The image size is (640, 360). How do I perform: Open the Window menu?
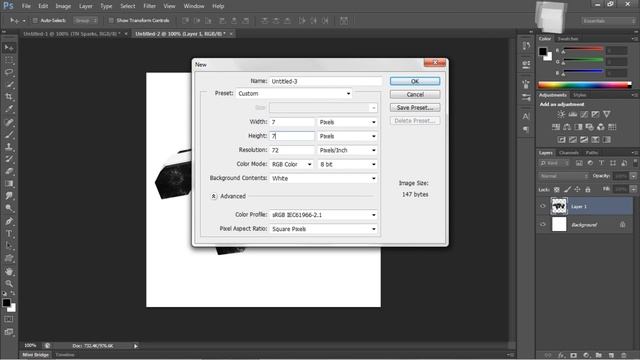(x=193, y=6)
